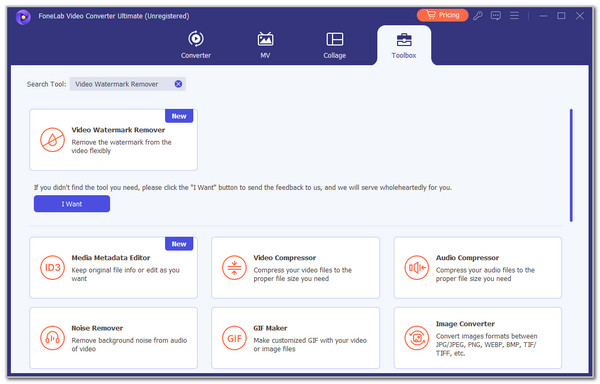Open the Audio Compressor tool
This screenshot has width=600, height=384.
[478, 267]
